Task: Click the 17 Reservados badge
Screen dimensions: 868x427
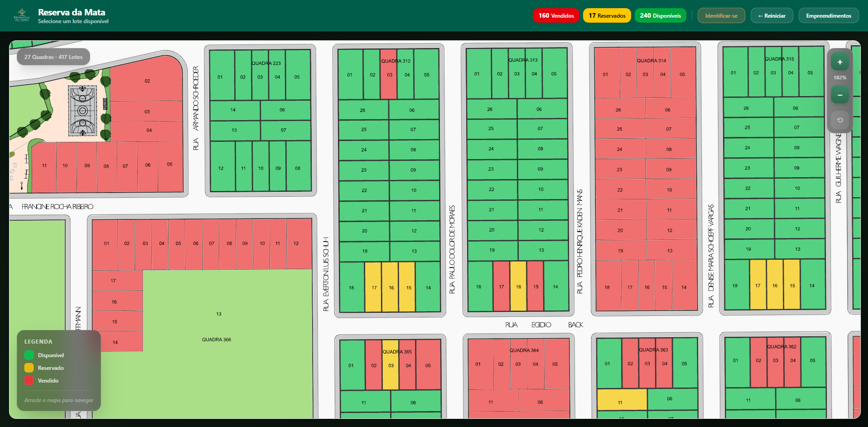Action: point(607,15)
